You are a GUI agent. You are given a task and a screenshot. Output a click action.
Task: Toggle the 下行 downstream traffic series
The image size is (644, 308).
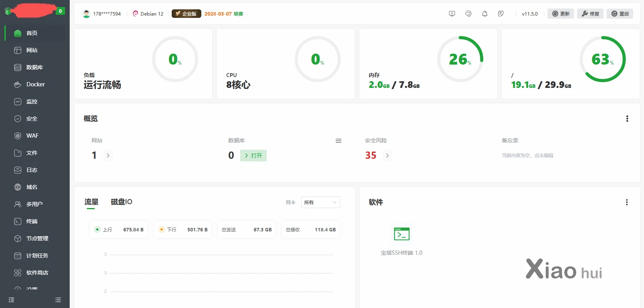(162, 229)
